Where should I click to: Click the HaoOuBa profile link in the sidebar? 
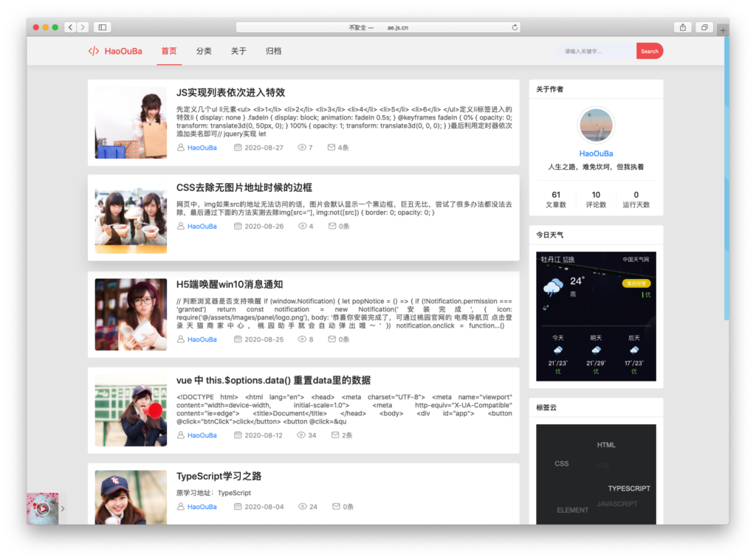click(x=595, y=153)
